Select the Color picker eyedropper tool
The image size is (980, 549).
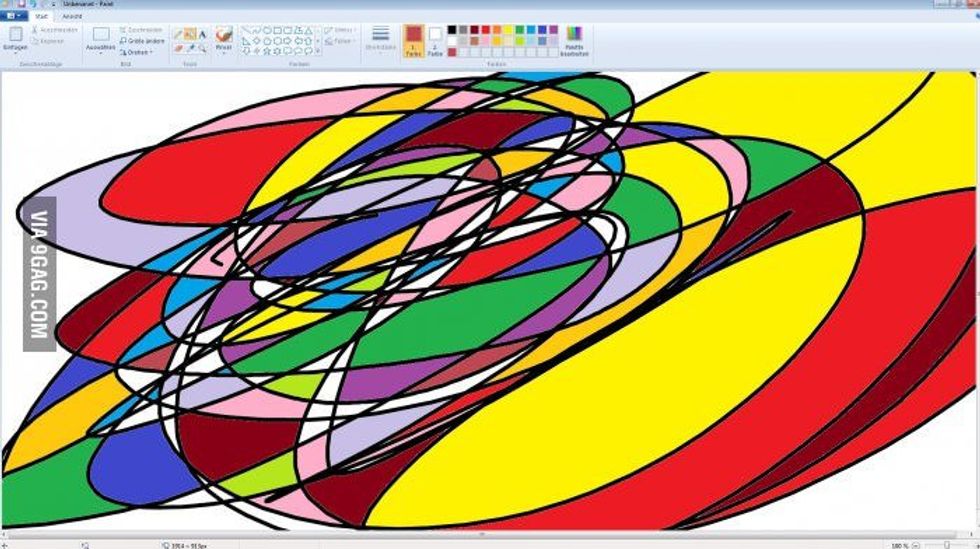190,47
